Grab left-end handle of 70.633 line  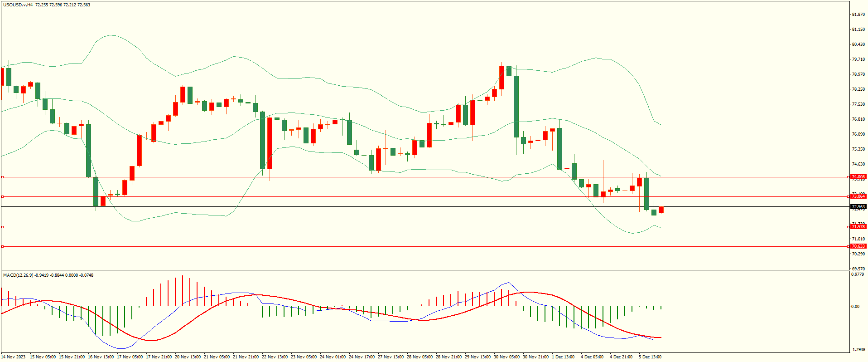tap(2, 246)
